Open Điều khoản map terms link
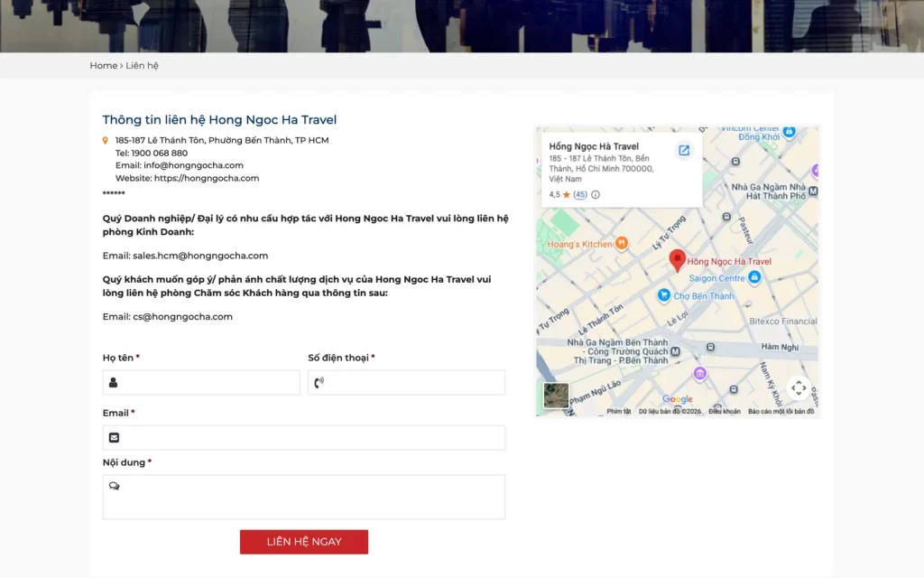Image resolution: width=924 pixels, height=578 pixels. (725, 412)
